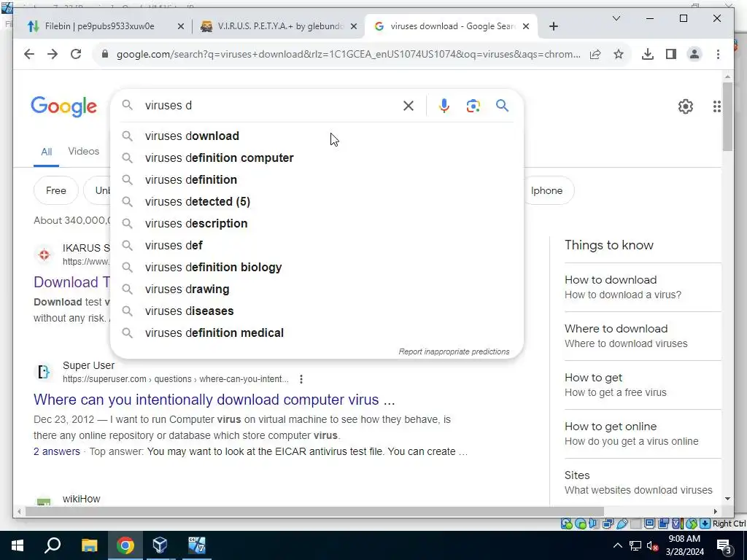The image size is (747, 560).
Task: Choose suggestion 'viruses description'
Action: tap(317, 223)
